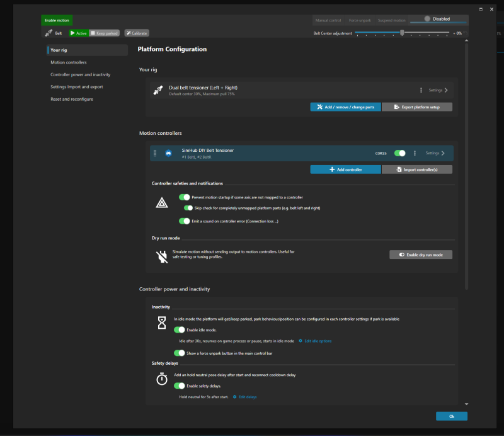Viewport: 504px width, 436px height.
Task: Open the Manual control tab
Action: pyautogui.click(x=328, y=20)
